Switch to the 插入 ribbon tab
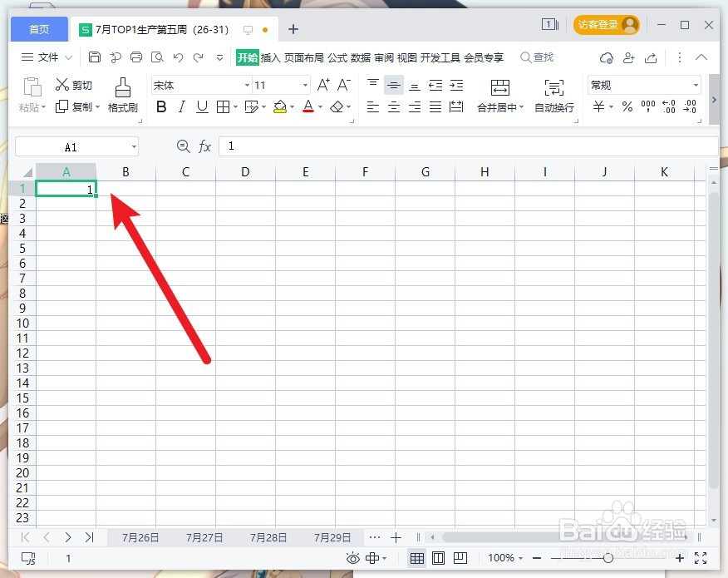Viewport: 728px width, 578px height. click(270, 57)
